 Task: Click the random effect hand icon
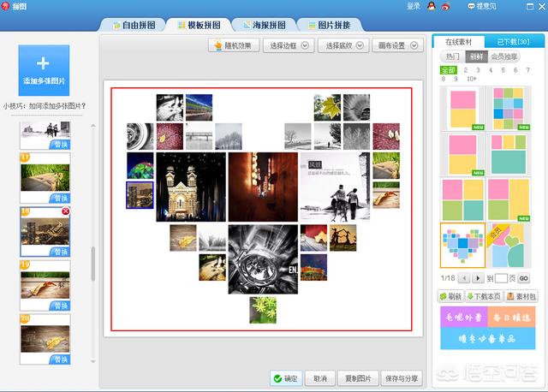tap(218, 45)
